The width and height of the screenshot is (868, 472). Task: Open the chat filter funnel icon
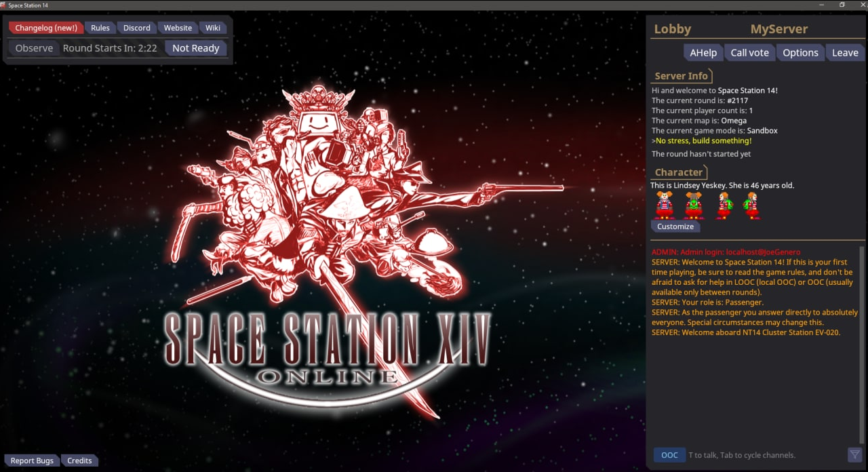[854, 455]
